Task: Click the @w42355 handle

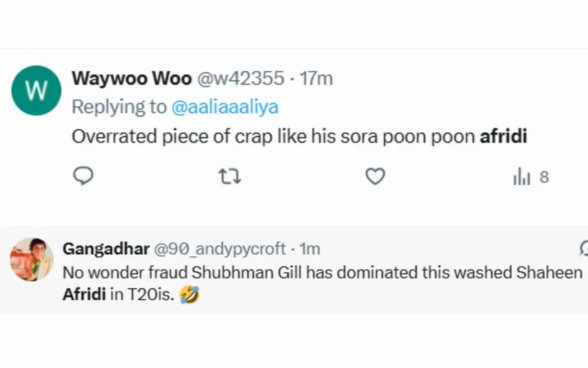Action: (x=240, y=78)
